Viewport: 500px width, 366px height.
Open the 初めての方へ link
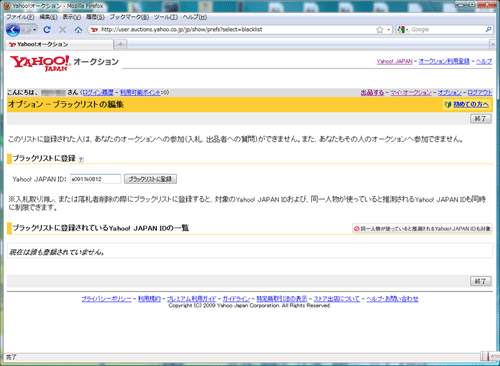[x=471, y=105]
